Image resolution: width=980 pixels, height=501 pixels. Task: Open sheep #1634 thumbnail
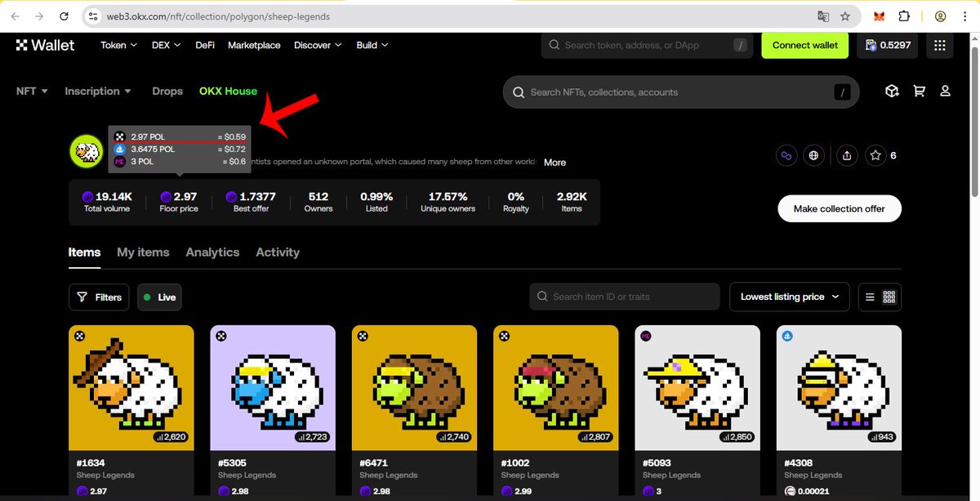tap(131, 387)
